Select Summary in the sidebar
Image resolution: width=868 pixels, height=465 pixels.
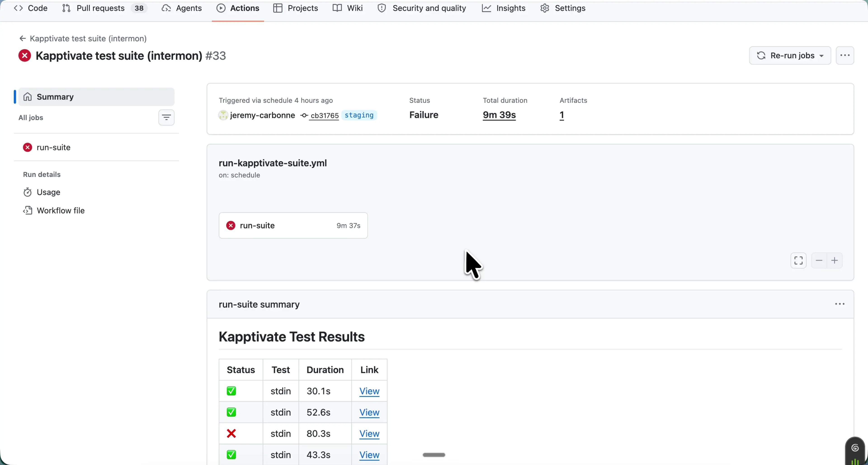point(96,97)
